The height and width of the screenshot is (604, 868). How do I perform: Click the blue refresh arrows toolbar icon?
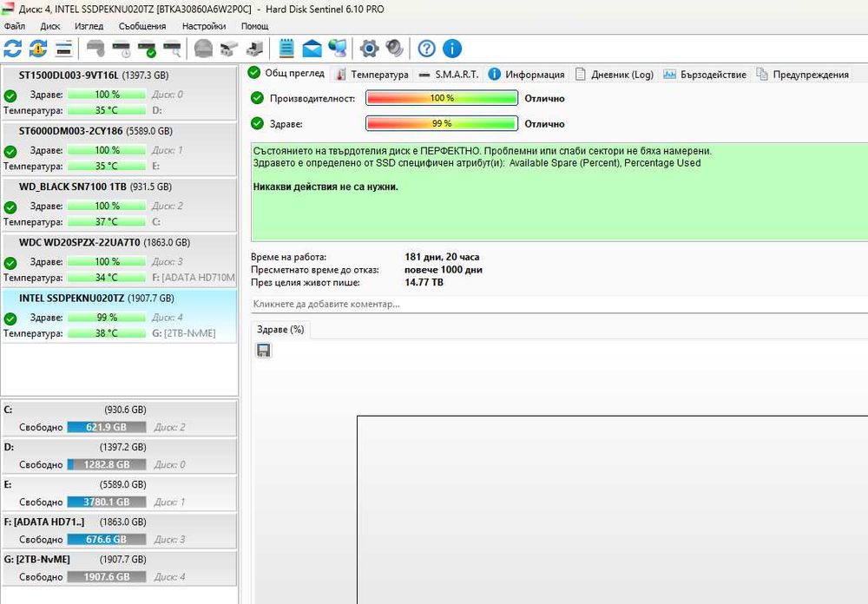(x=12, y=49)
